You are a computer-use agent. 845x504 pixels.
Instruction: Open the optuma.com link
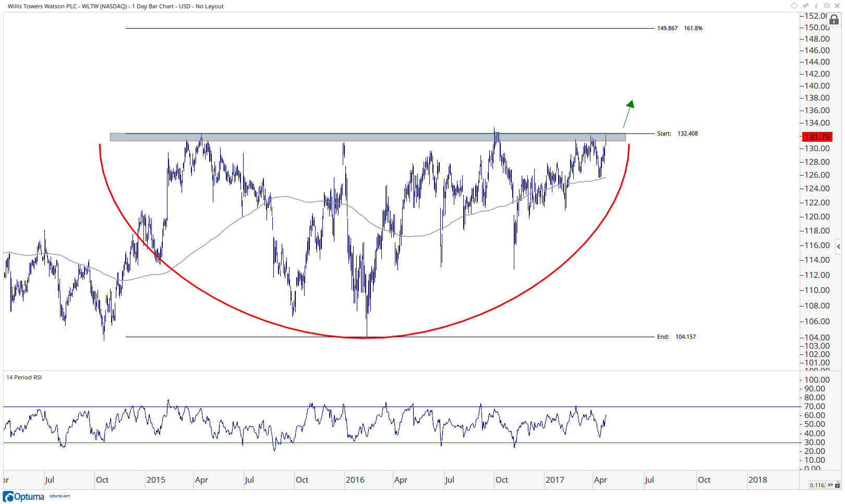(x=59, y=496)
